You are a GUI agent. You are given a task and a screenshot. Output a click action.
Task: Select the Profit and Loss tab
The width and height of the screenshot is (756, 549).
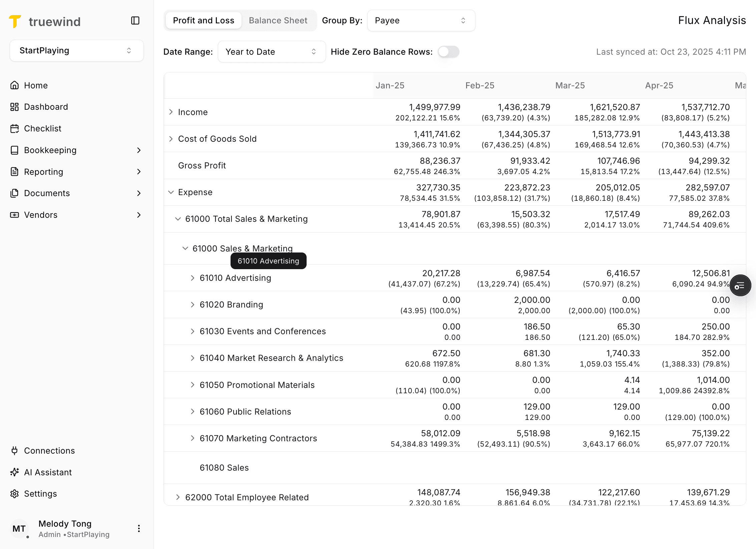(203, 20)
